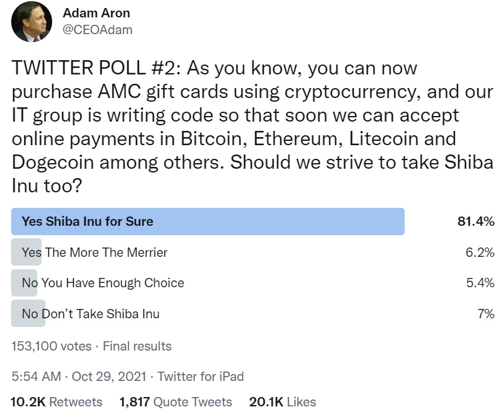Open the 1,817 Quote Tweets
Screen dimensions: 504x420
pyautogui.click(x=175, y=402)
